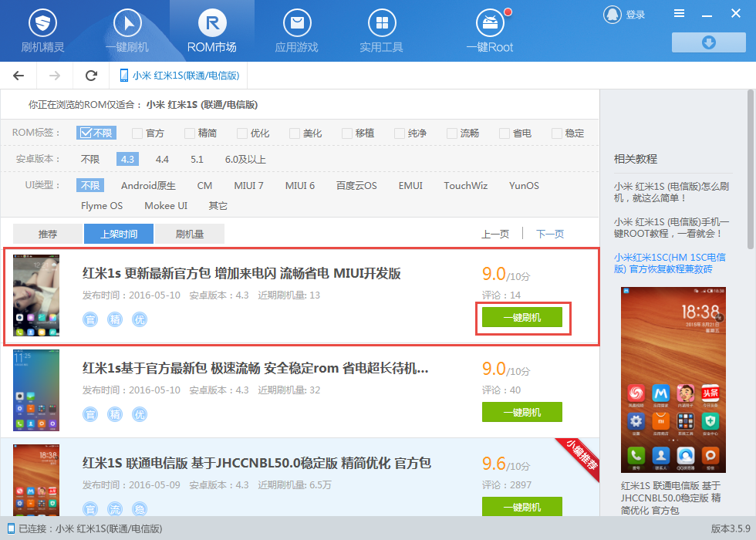Filter Android version to 4.4
756x540 pixels.
coord(162,159)
